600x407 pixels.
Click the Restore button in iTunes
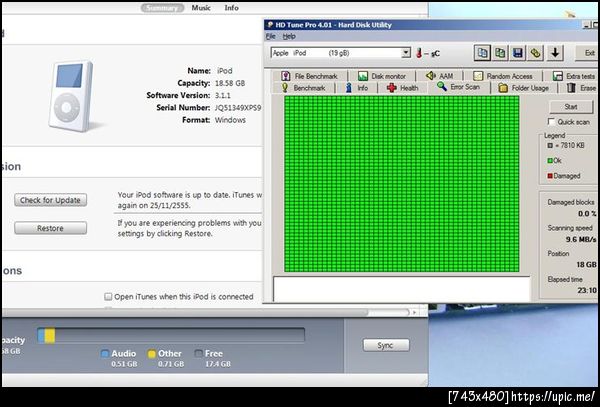pyautogui.click(x=51, y=228)
